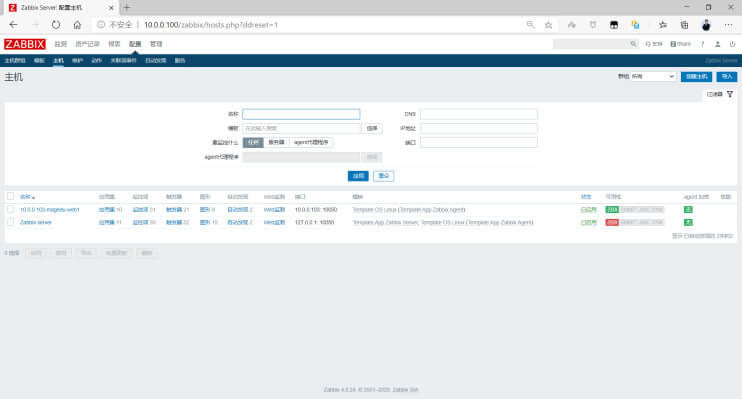Tick checkbox for host 10.0.0.100
The width and height of the screenshot is (742, 399).
(10, 209)
